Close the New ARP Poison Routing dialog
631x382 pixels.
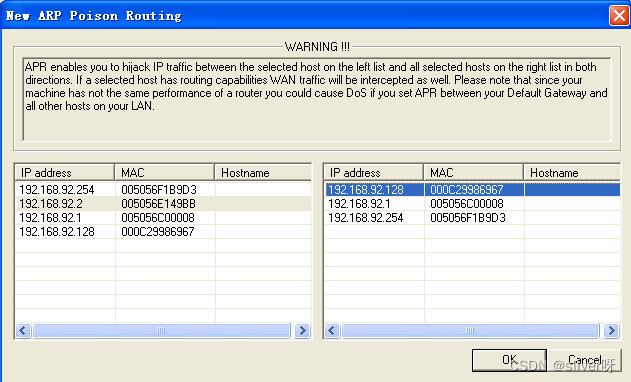(x=619, y=16)
